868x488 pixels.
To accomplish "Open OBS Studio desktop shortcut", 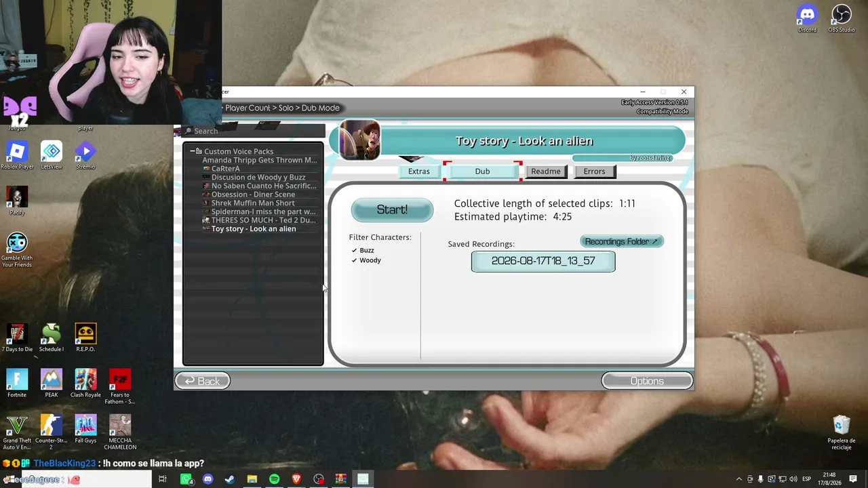I will pos(841,18).
